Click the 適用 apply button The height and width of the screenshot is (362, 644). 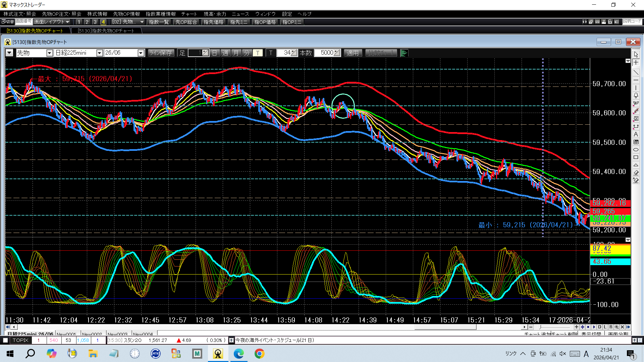352,53
